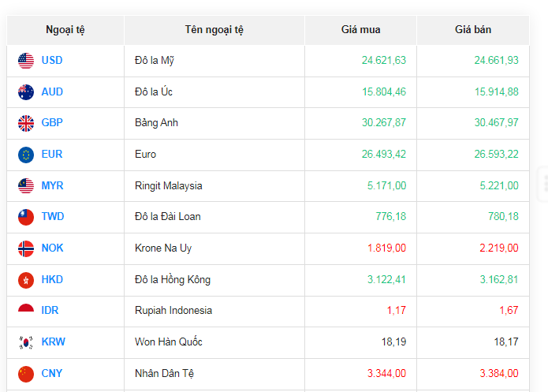
Task: Click the Australian flag icon
Action: click(x=26, y=92)
